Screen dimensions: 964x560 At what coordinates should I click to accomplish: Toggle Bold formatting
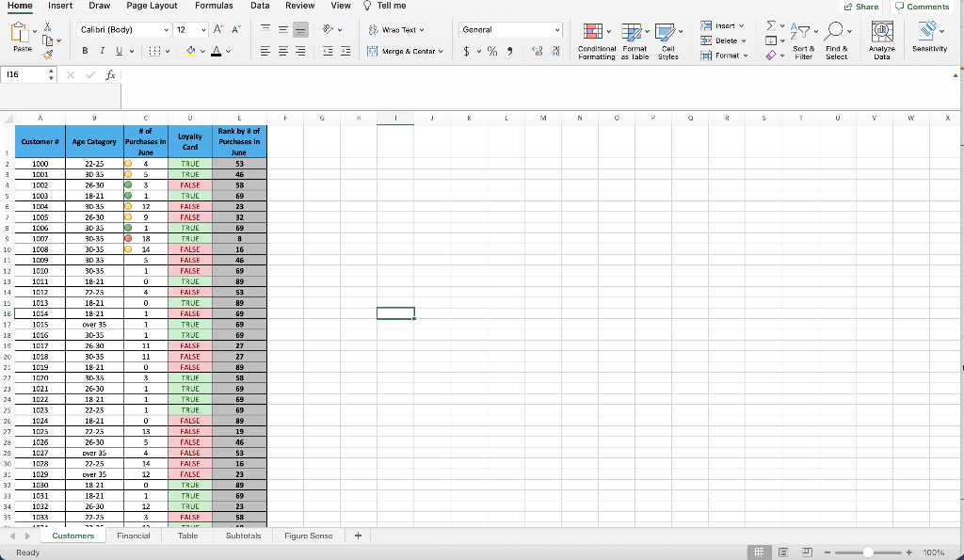pyautogui.click(x=85, y=51)
